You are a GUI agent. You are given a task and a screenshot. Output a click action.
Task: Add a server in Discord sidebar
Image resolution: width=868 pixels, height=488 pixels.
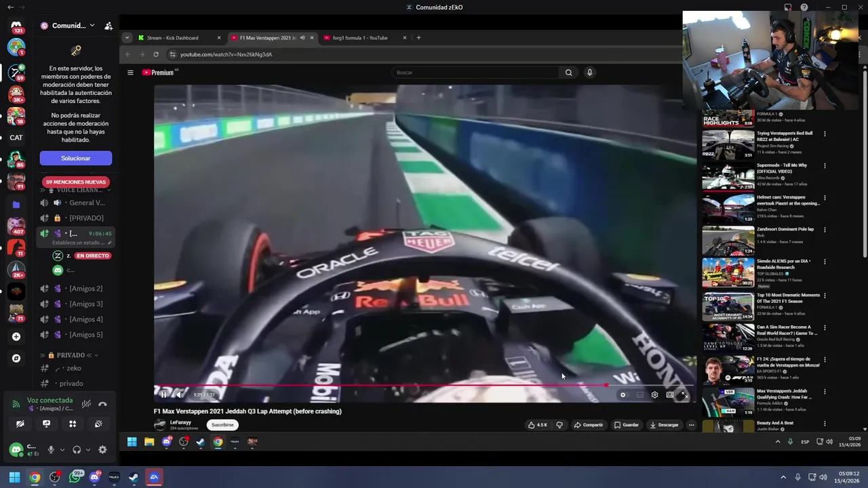tap(16, 336)
